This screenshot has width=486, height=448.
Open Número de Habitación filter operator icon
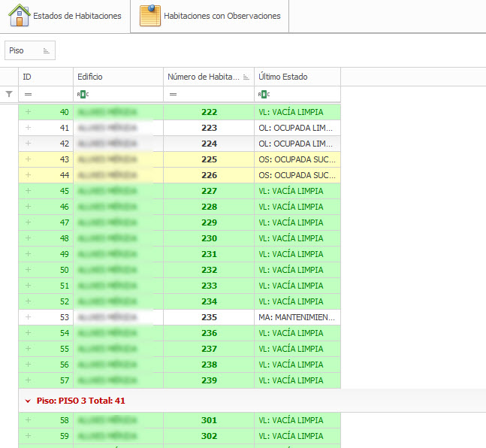(x=174, y=94)
